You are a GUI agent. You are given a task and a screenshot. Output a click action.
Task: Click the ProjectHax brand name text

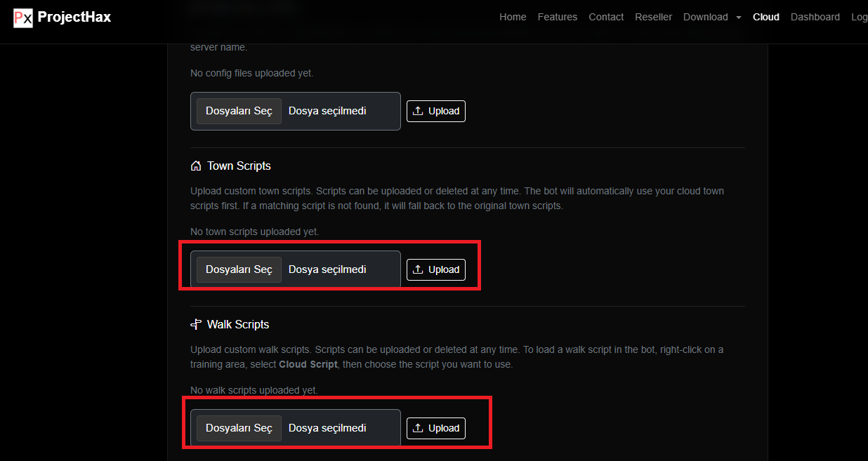tap(74, 18)
